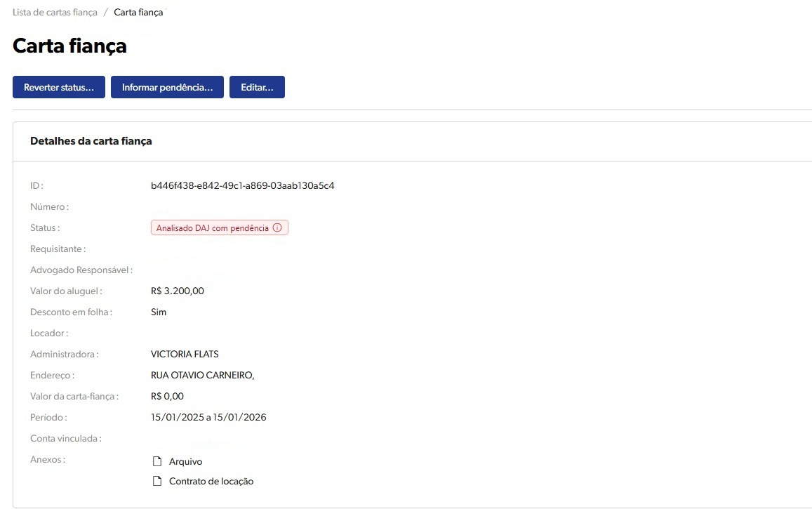Viewport: 812px width, 509px height.
Task: Click the file icon beside Arquivo
Action: [157, 461]
